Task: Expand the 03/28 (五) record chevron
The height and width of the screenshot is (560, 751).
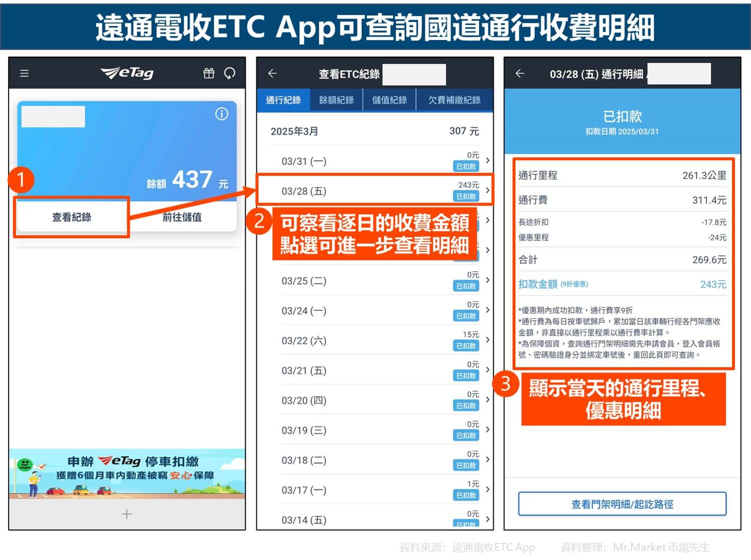Action: coord(488,190)
